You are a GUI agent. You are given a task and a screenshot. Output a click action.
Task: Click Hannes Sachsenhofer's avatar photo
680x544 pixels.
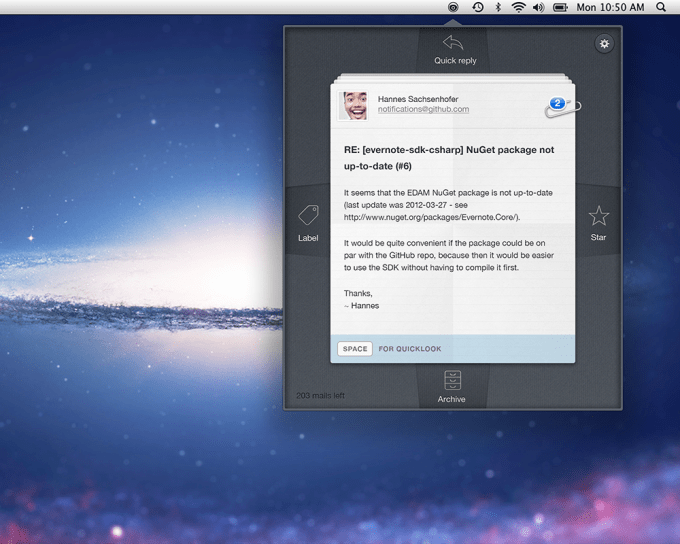point(353,105)
